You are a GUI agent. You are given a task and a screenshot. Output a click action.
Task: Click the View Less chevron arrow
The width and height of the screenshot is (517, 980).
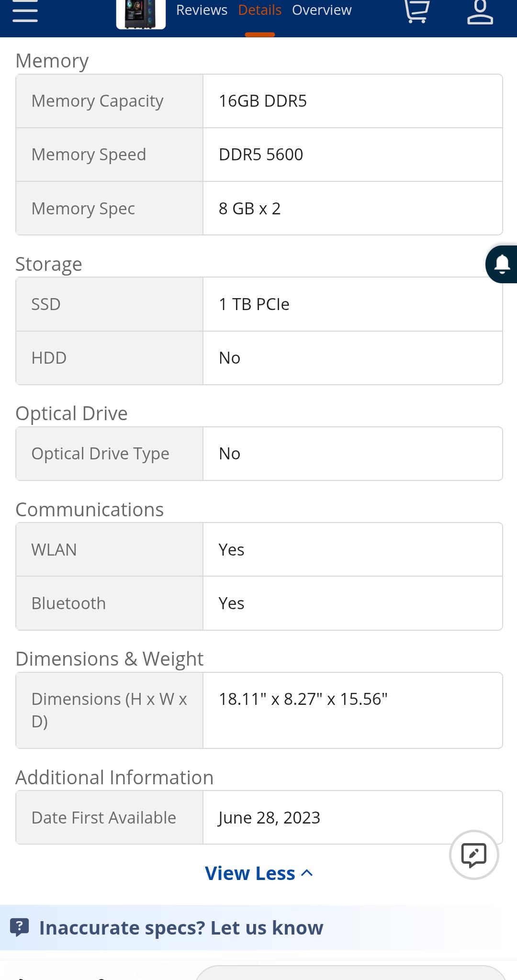tap(307, 873)
